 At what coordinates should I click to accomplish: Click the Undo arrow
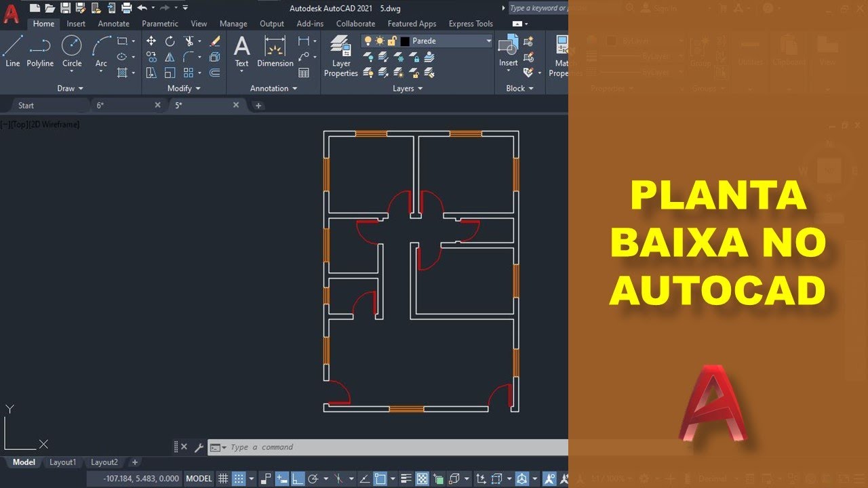pos(142,7)
